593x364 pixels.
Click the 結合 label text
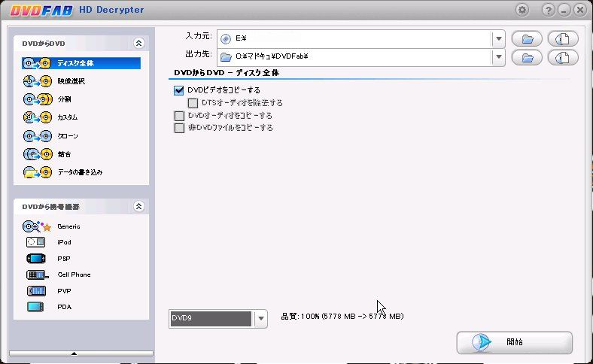click(64, 154)
